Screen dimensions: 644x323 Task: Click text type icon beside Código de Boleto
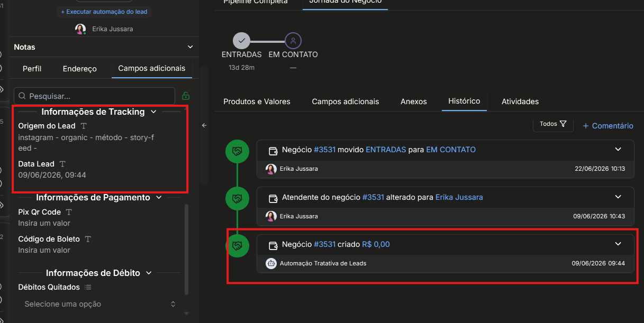coord(88,239)
